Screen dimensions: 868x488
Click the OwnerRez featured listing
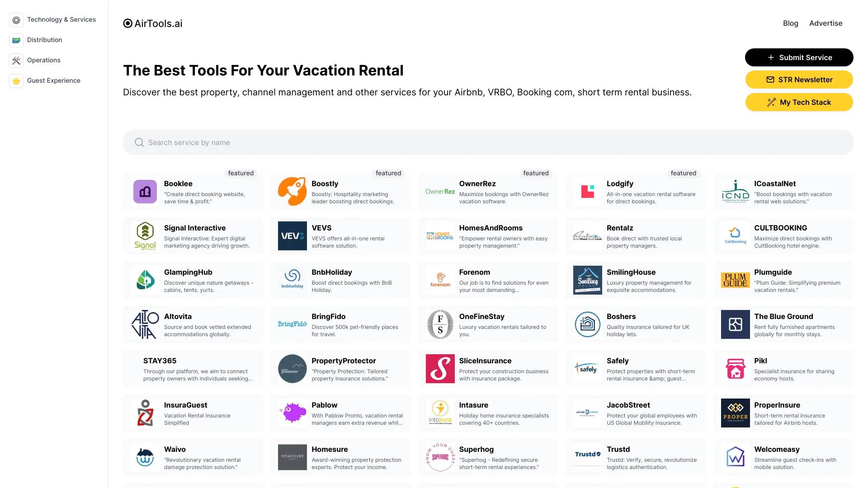(x=488, y=191)
